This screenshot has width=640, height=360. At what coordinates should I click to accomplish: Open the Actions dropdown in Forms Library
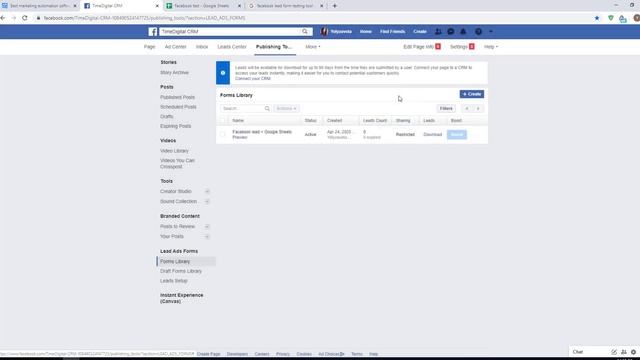coord(287,109)
